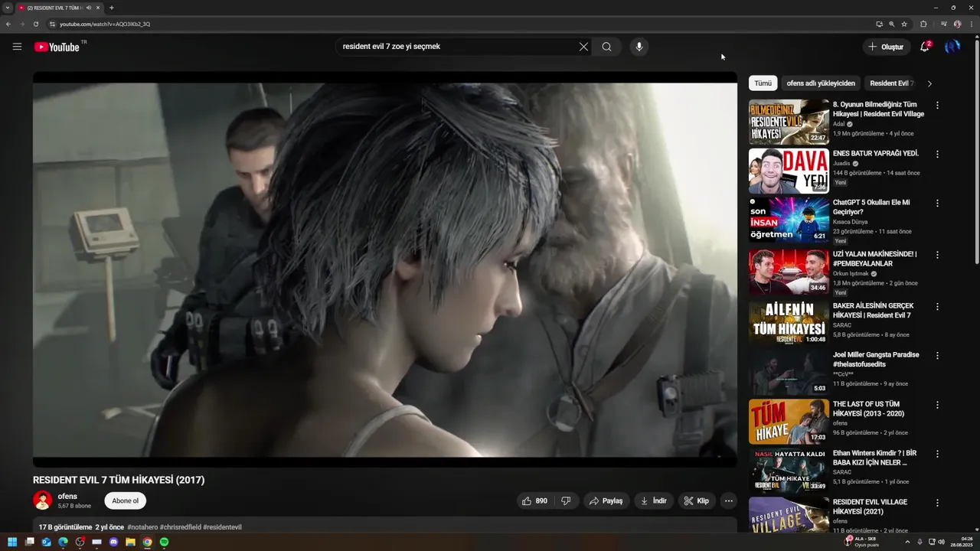The width and height of the screenshot is (980, 551).
Task: Open THE LAST OF US TÜM HİKAYESİ thumbnail
Action: click(x=789, y=421)
